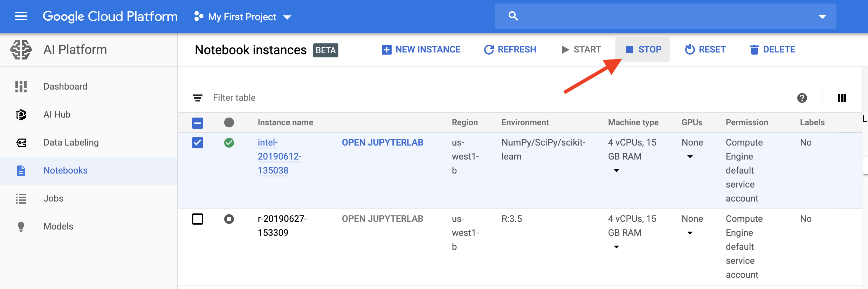The width and height of the screenshot is (868, 289).
Task: Toggle the select-all header checkbox
Action: 198,123
